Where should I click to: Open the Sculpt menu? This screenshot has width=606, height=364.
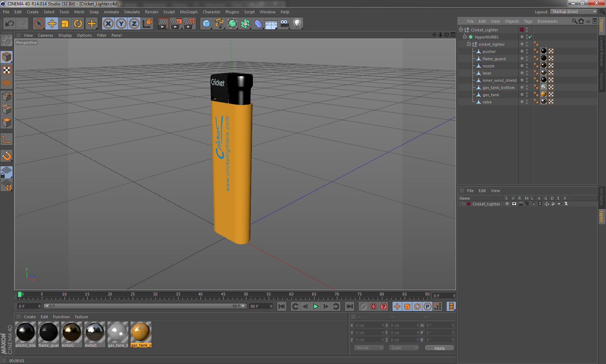pos(169,12)
